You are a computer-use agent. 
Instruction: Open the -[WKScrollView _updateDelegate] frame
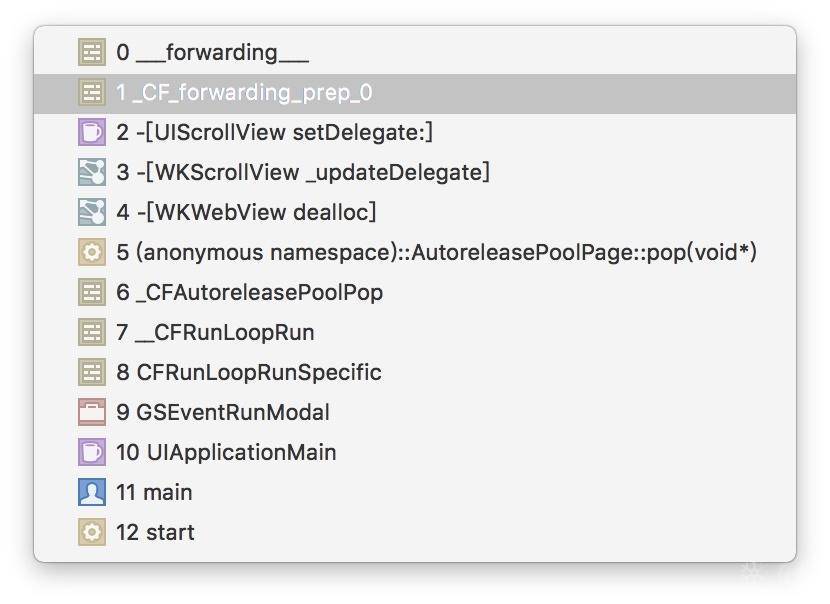coord(302,173)
